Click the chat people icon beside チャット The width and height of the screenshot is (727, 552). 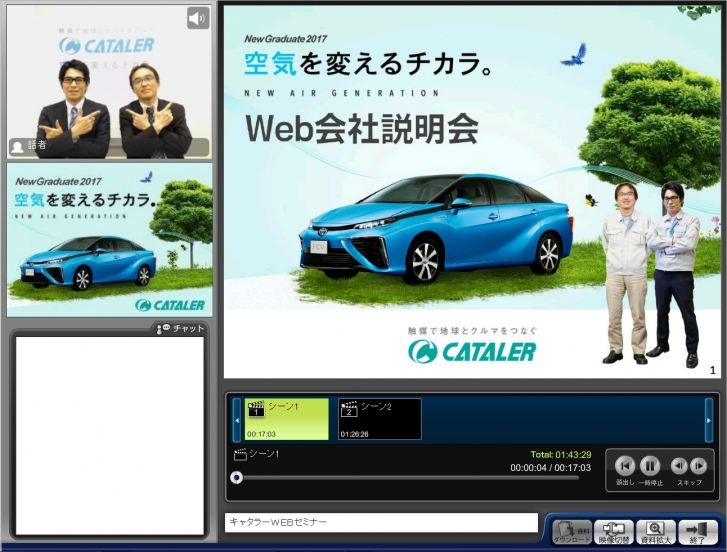[163, 329]
